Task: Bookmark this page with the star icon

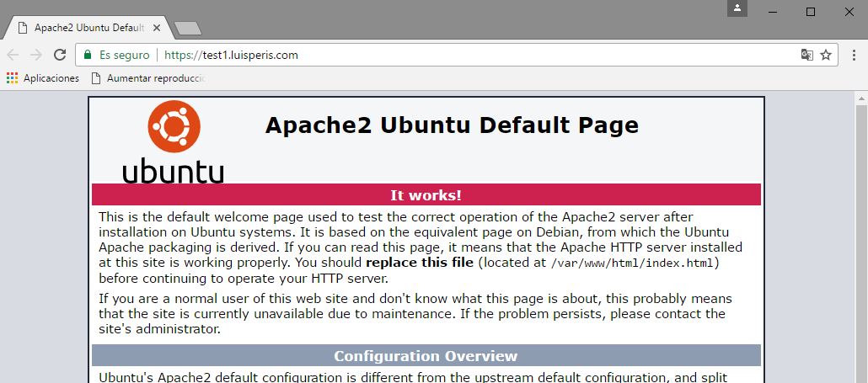Action: [x=826, y=55]
